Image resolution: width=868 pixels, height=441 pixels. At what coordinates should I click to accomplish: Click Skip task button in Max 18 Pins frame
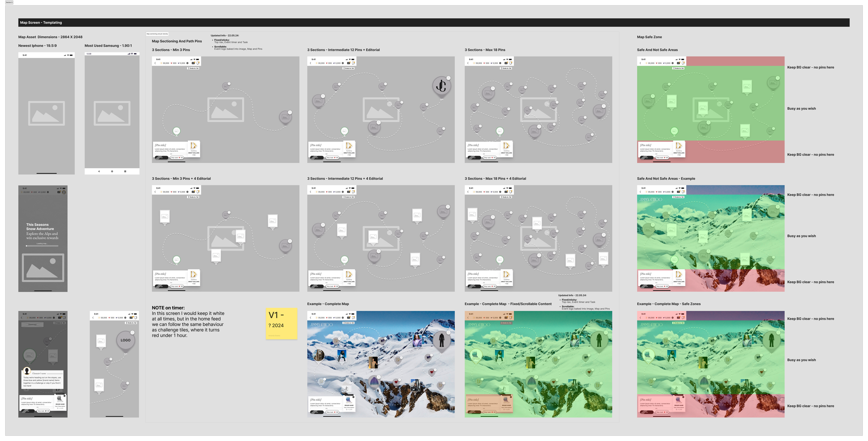[x=489, y=158]
